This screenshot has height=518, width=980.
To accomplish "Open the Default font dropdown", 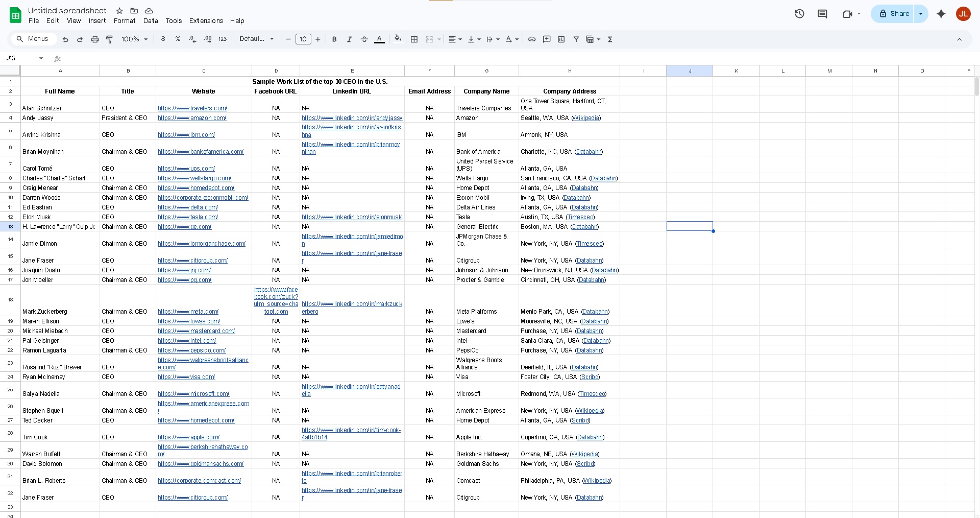I will click(257, 39).
